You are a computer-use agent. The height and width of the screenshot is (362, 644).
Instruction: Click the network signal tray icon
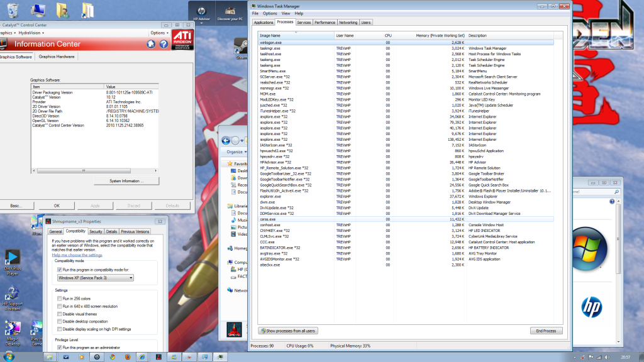point(599,357)
